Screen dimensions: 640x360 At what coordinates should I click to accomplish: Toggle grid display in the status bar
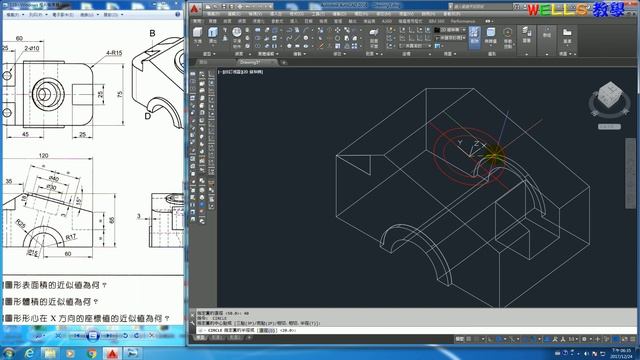pyautogui.click(x=469, y=339)
